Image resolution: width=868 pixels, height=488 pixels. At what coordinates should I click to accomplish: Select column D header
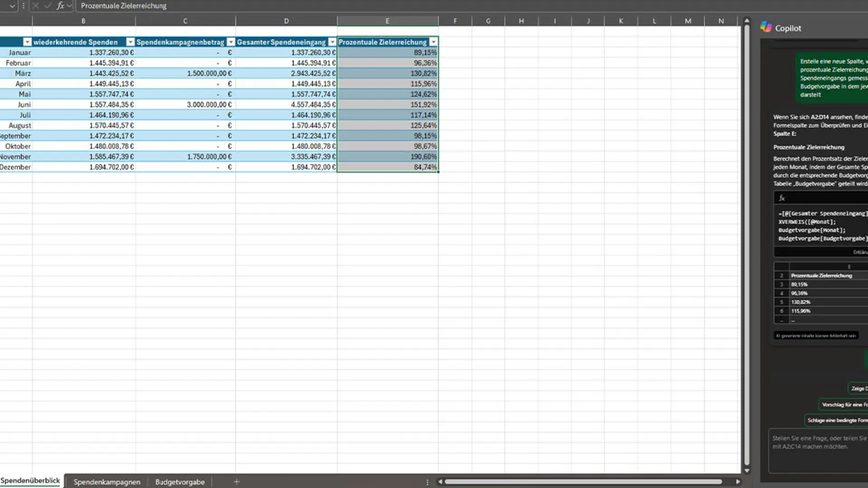pyautogui.click(x=286, y=21)
